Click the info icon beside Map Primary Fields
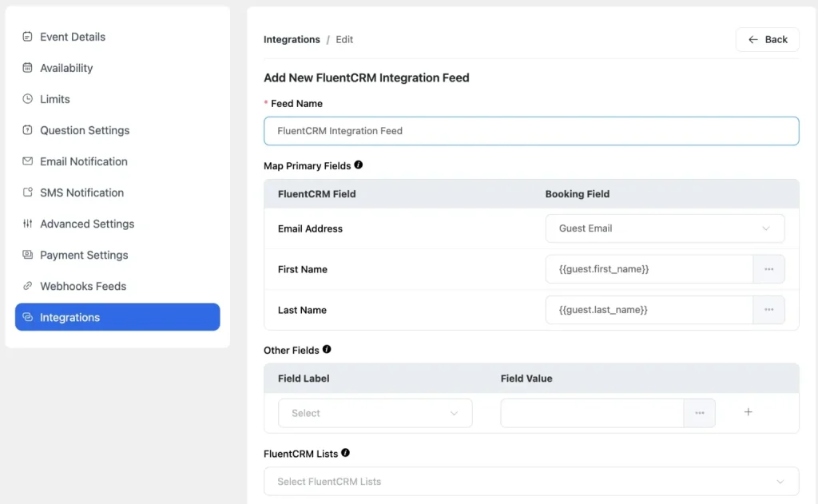 (x=358, y=165)
